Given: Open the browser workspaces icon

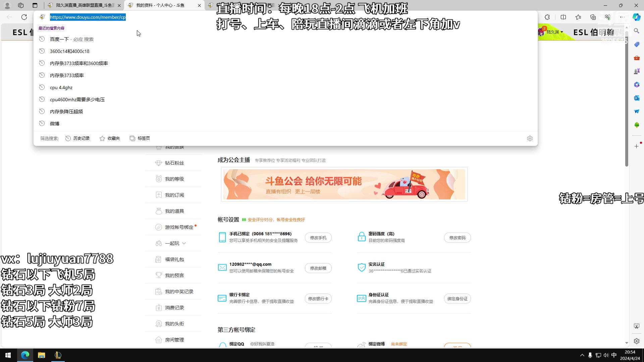Looking at the screenshot, I should pyautogui.click(x=21, y=5).
